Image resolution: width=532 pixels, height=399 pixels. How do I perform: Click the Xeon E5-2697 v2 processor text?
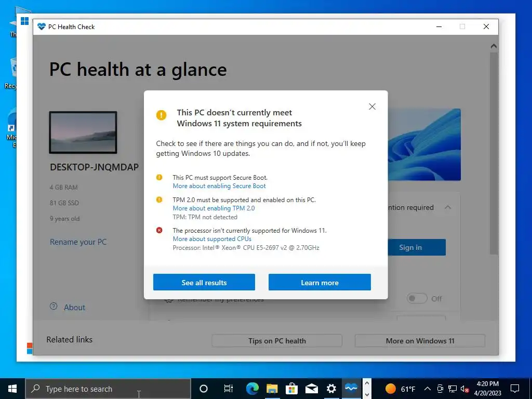pos(246,248)
